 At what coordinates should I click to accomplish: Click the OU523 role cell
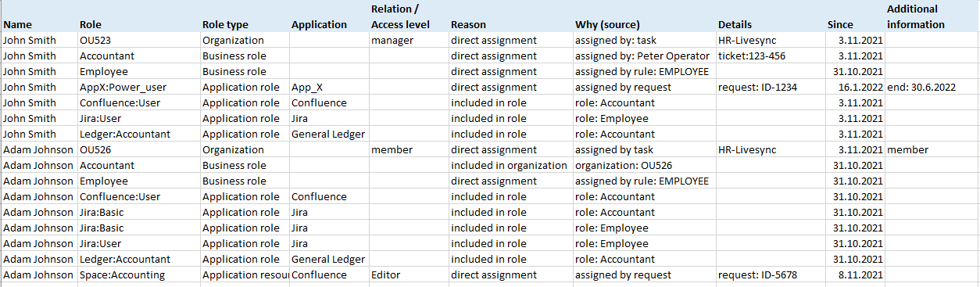coord(138,40)
